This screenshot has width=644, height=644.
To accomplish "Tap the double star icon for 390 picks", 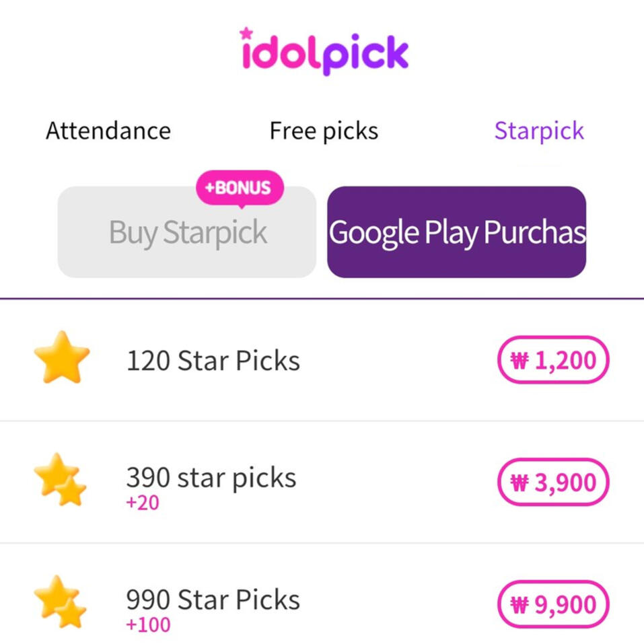I will tap(61, 480).
